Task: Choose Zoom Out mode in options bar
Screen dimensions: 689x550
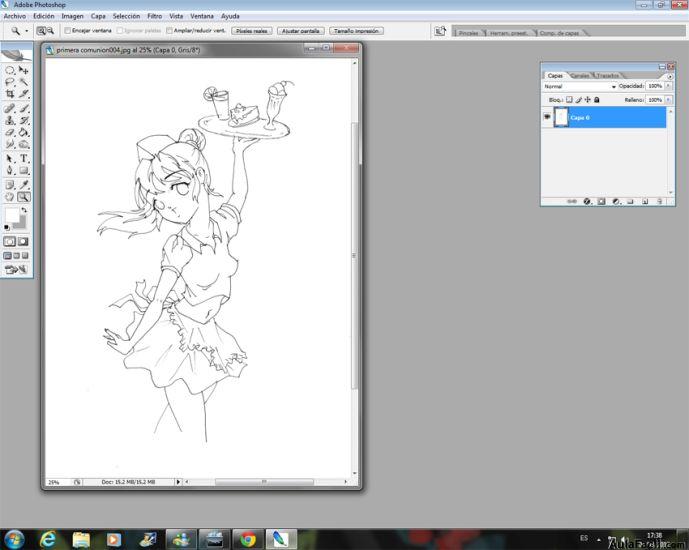Action: tap(50, 31)
